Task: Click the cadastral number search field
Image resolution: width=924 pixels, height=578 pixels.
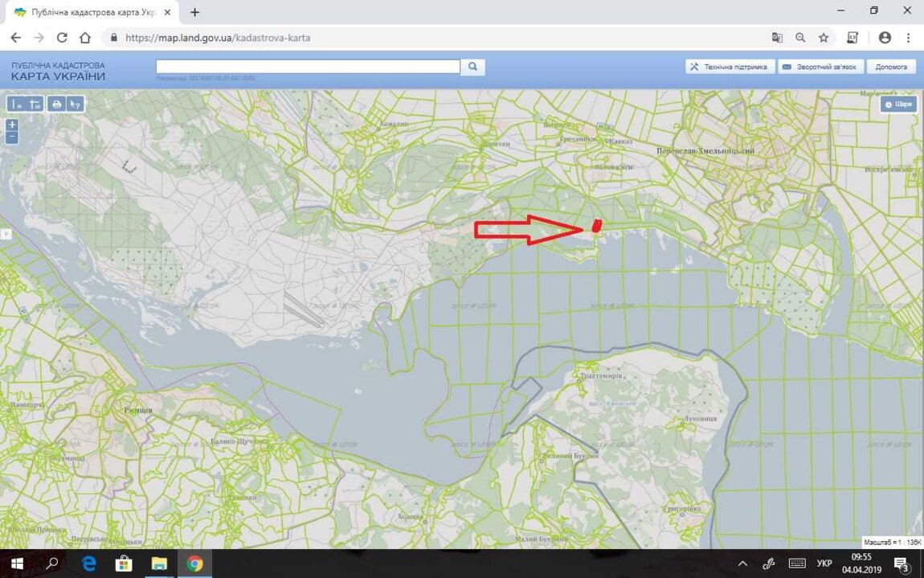Action: tap(308, 67)
